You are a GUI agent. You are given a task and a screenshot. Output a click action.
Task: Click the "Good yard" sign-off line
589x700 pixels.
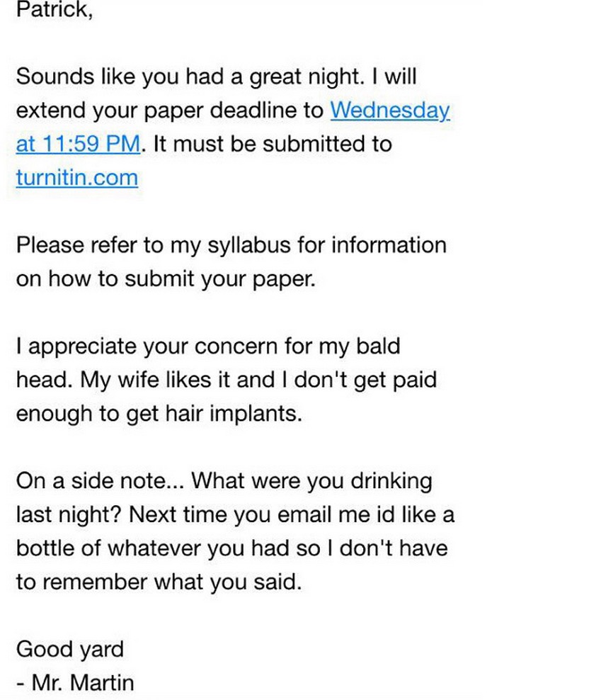(x=69, y=649)
